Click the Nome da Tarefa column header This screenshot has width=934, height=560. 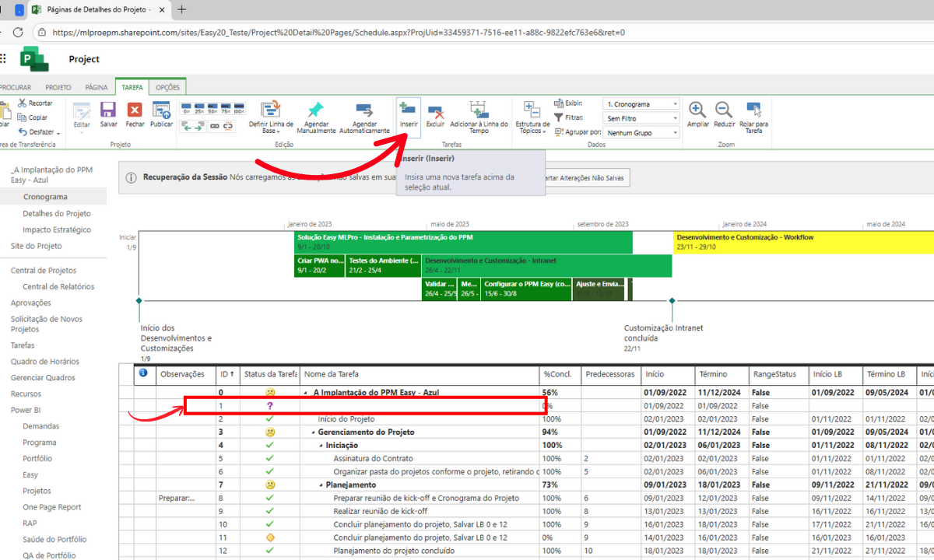(x=420, y=374)
